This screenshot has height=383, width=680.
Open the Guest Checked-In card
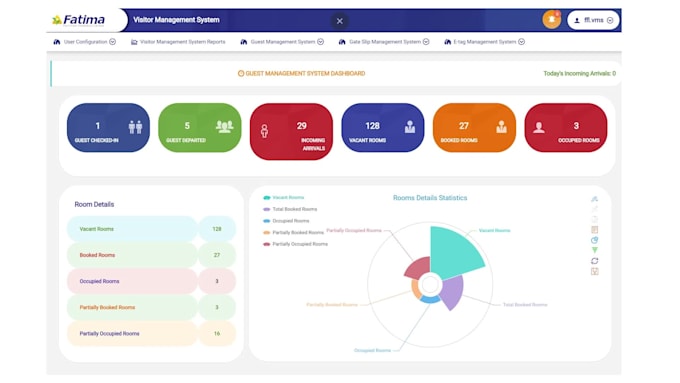pos(108,128)
